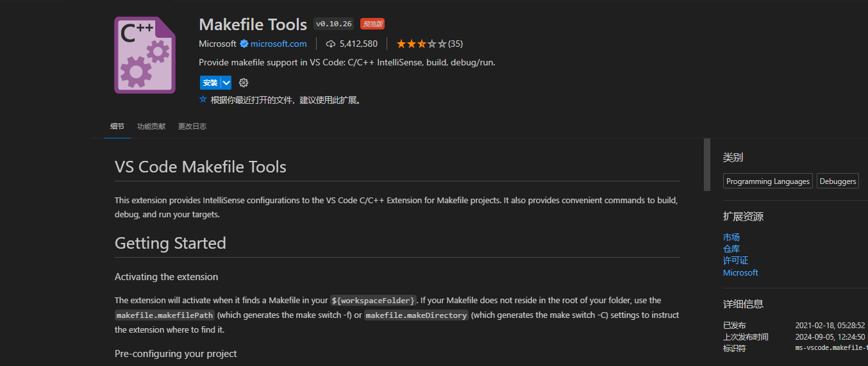Click the star rating (35)
Screen dimensions: 868x366
click(x=430, y=44)
